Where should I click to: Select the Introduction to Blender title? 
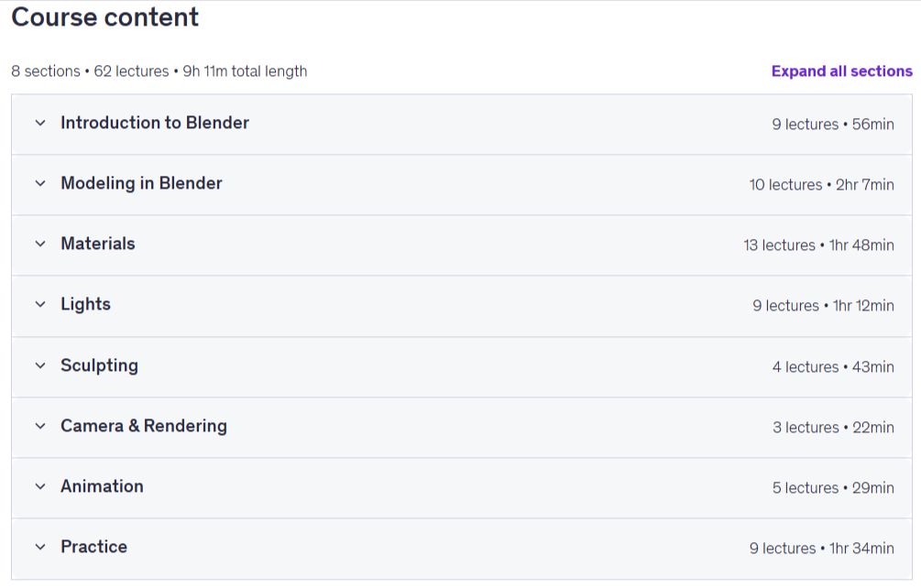[x=155, y=123]
